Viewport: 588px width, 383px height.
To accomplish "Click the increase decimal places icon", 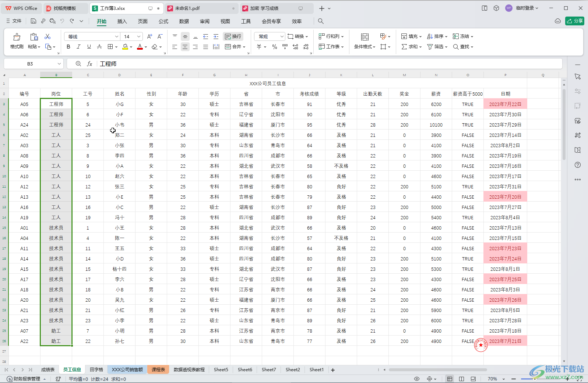I will pos(295,47).
